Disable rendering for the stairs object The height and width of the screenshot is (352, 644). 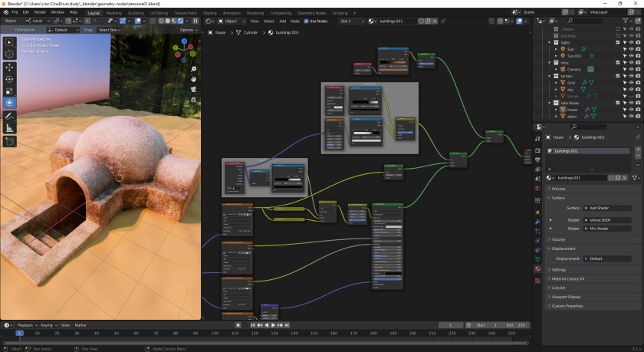pos(638,117)
